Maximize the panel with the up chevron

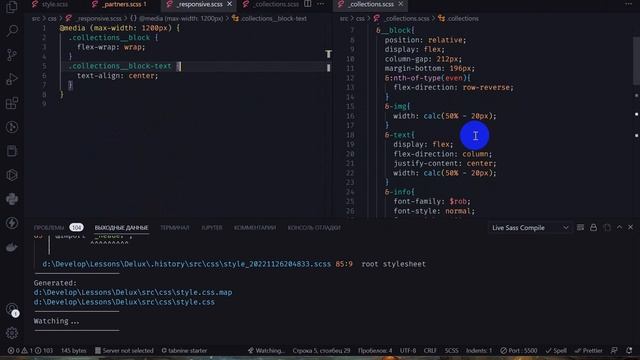click(619, 227)
